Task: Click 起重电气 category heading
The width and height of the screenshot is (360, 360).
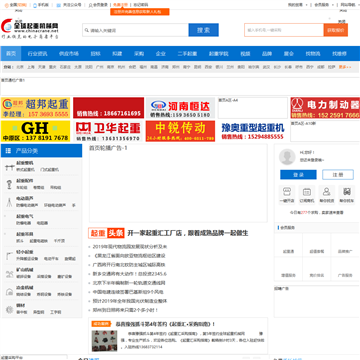Action: (25, 216)
